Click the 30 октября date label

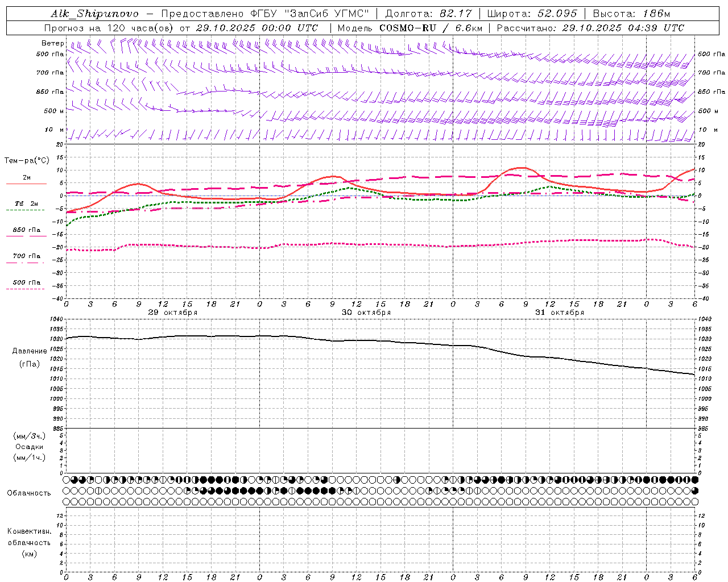(366, 313)
